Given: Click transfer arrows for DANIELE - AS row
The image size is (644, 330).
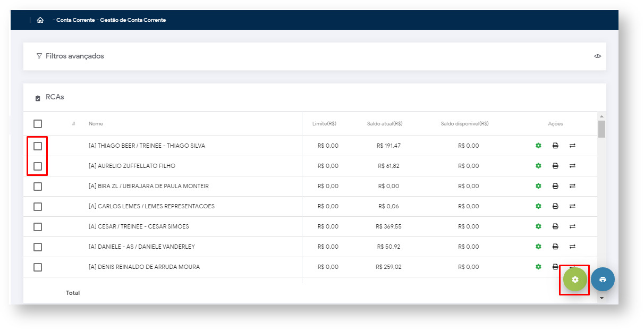Looking at the screenshot, I should [572, 247].
